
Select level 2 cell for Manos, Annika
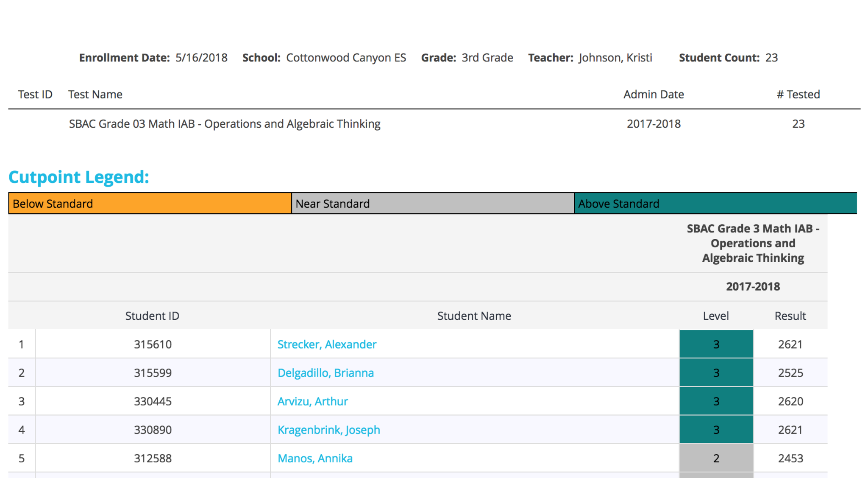(x=716, y=458)
